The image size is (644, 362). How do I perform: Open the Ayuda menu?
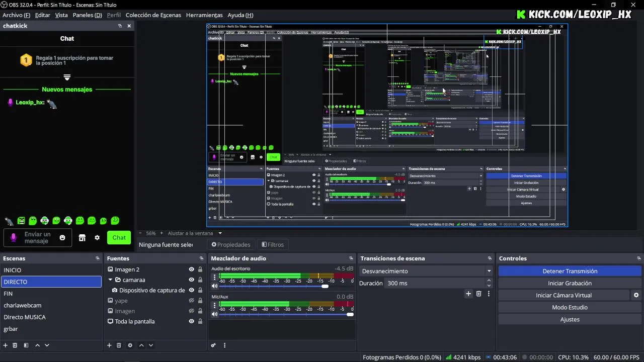click(x=240, y=15)
